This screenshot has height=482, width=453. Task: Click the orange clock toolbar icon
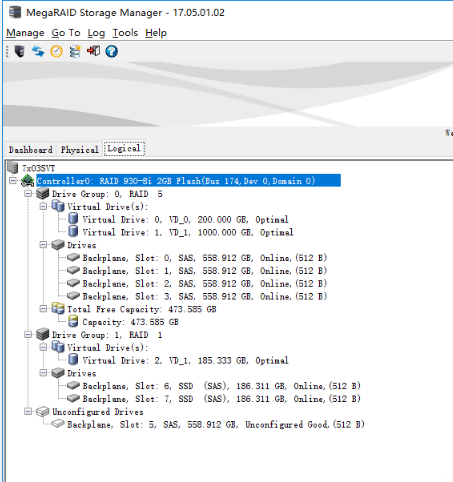[56, 51]
